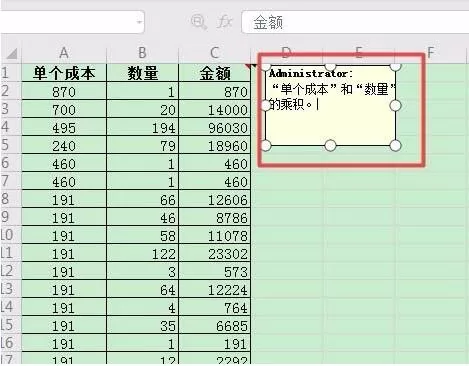Click cell C5 with value 18960
Viewport: 469px width, 366px height.
[x=215, y=145]
